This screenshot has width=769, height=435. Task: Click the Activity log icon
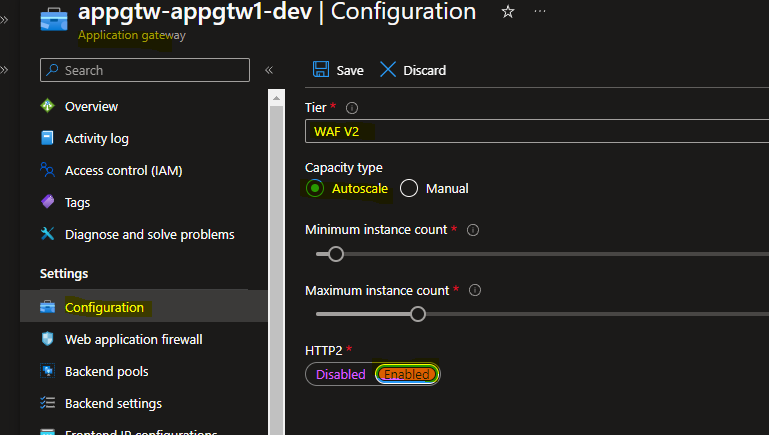(x=48, y=138)
